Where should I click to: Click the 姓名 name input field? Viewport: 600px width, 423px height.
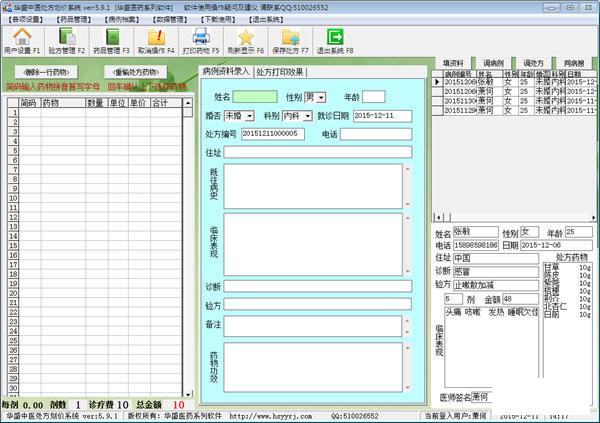[255, 97]
